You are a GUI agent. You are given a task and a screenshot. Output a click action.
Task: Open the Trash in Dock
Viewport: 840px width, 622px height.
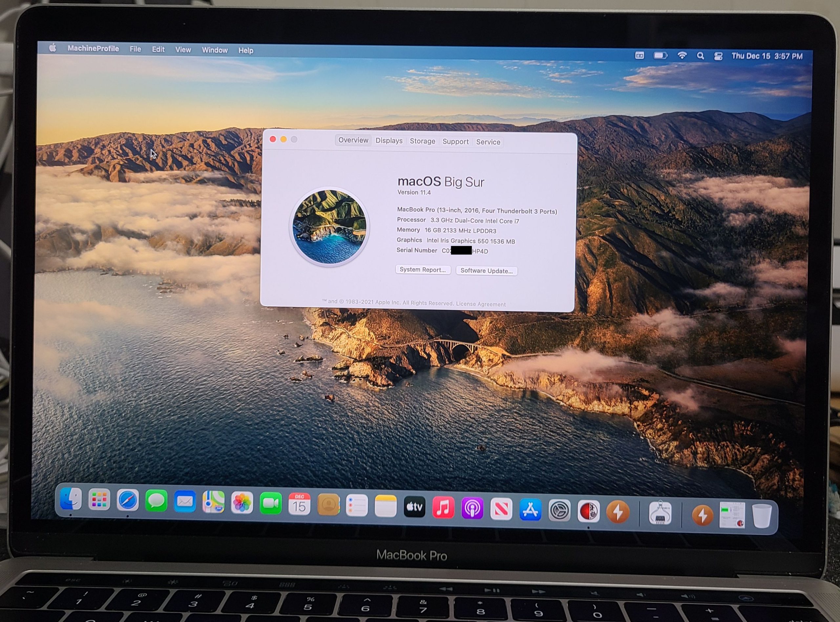tap(762, 516)
